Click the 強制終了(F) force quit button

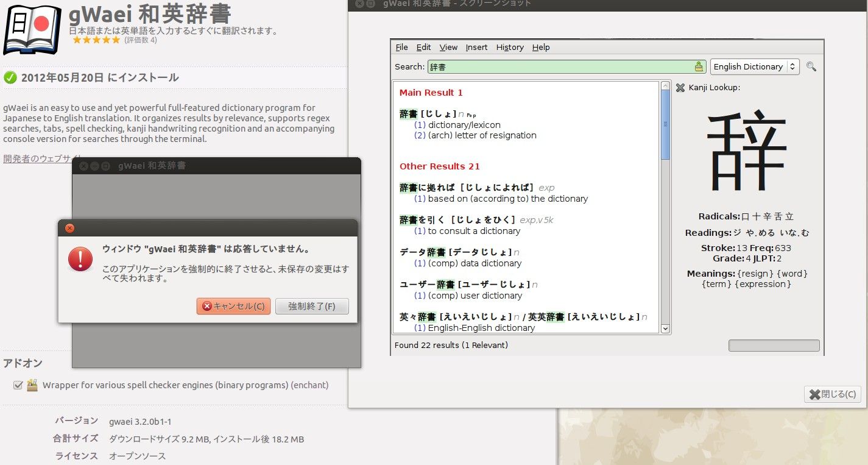[312, 306]
